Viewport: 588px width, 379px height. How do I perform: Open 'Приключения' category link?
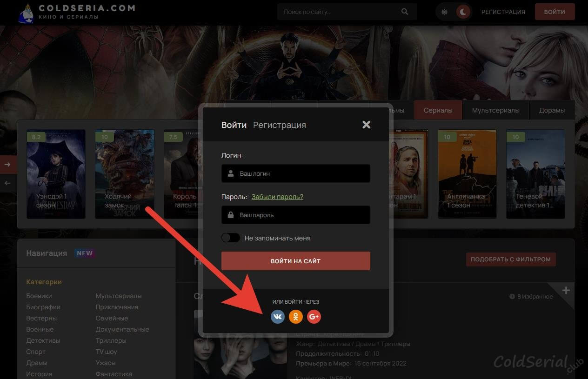point(117,307)
